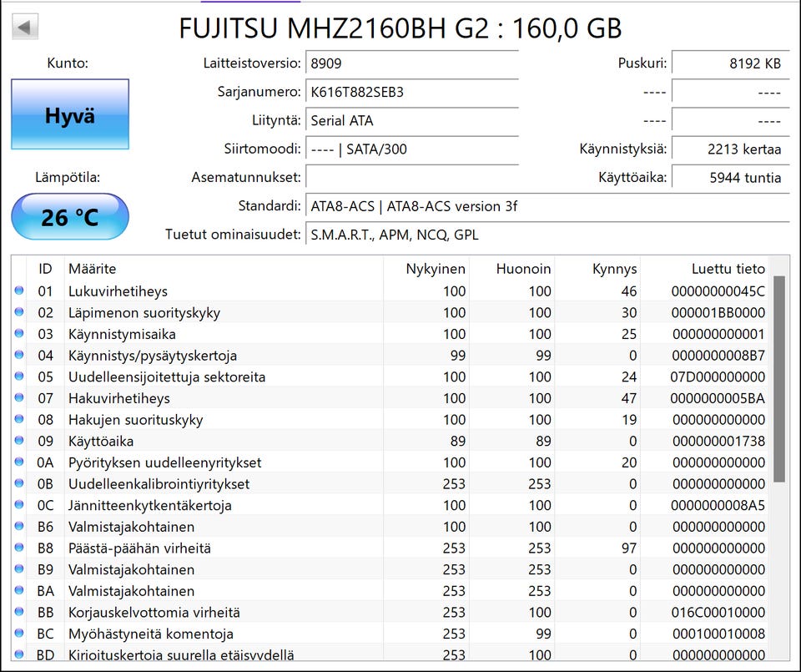Click the blue status icon for Lukuvirhetiheys

(19, 291)
